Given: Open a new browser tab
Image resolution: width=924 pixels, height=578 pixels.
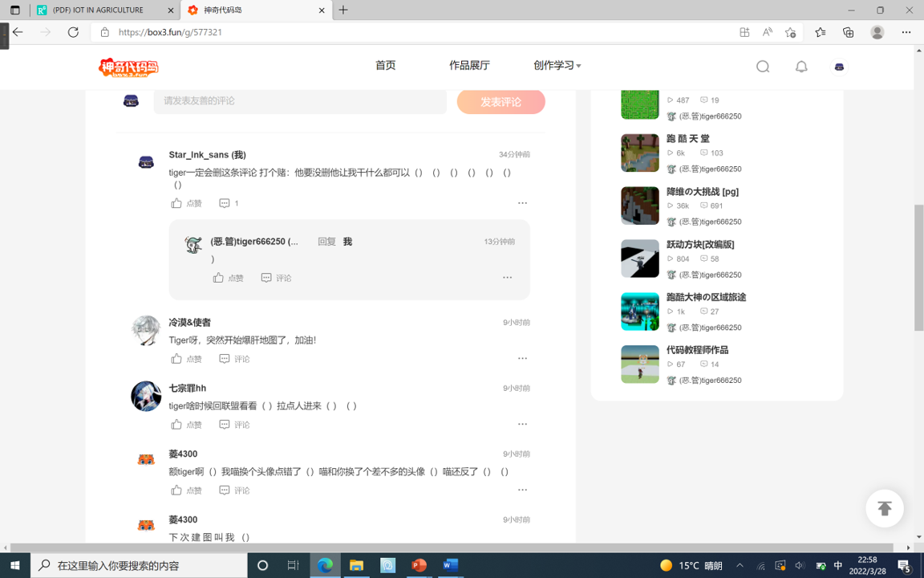Looking at the screenshot, I should pyautogui.click(x=343, y=10).
